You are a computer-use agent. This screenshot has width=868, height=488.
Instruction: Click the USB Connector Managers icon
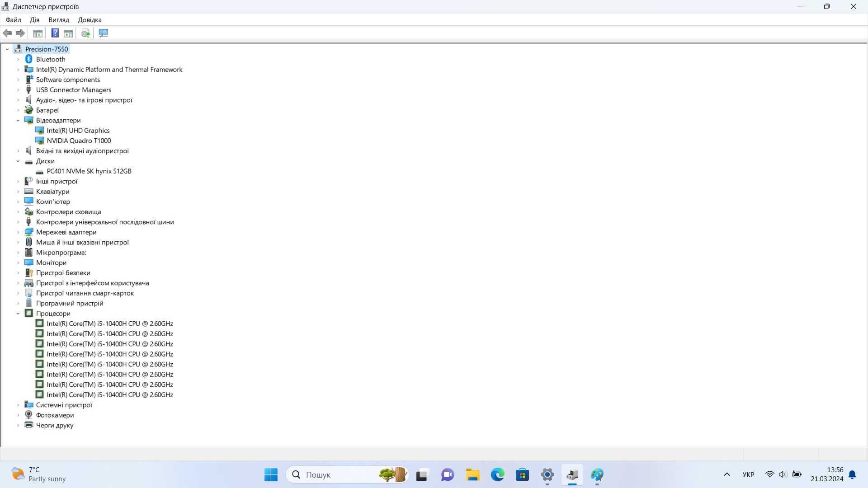[x=29, y=90]
